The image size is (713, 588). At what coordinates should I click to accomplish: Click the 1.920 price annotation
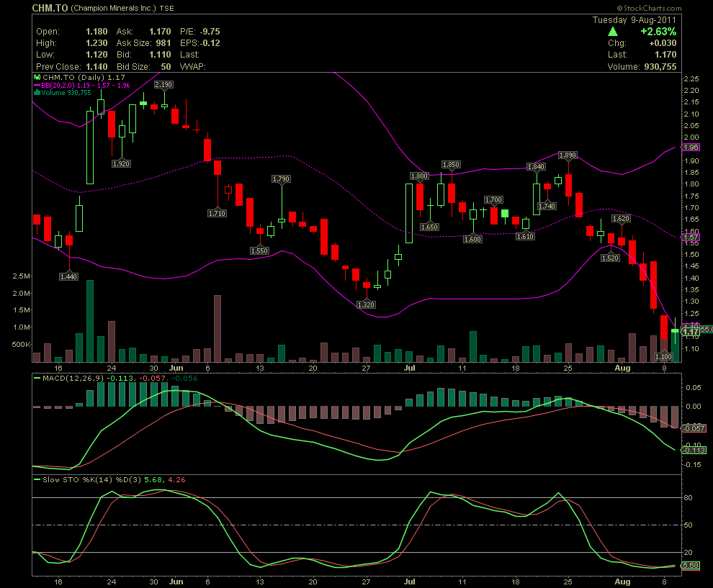[122, 163]
